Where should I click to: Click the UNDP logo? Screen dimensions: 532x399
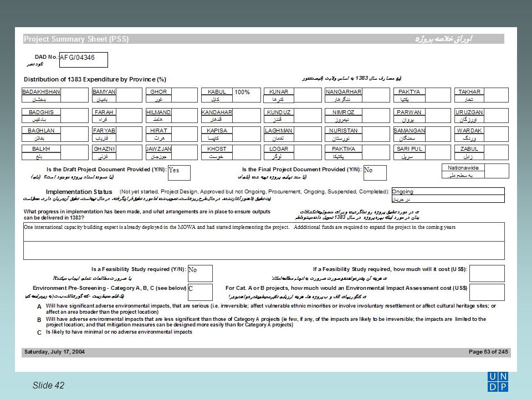pyautogui.click(x=498, y=382)
